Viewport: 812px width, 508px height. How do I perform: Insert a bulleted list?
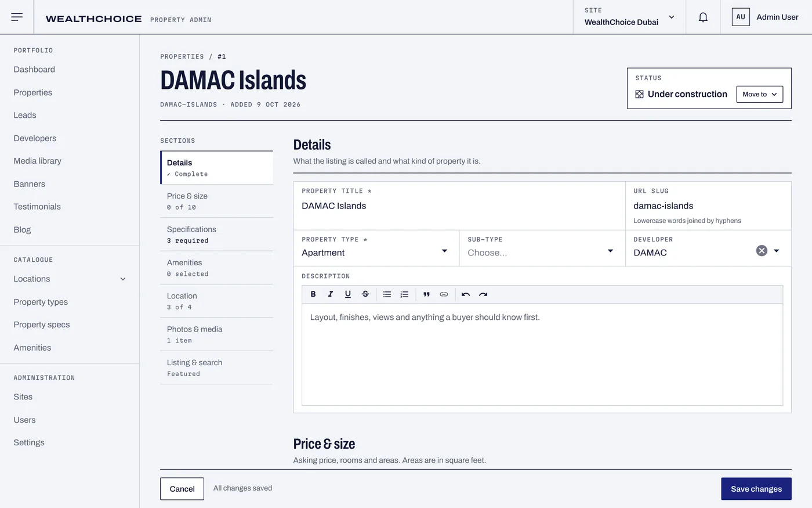coord(387,294)
